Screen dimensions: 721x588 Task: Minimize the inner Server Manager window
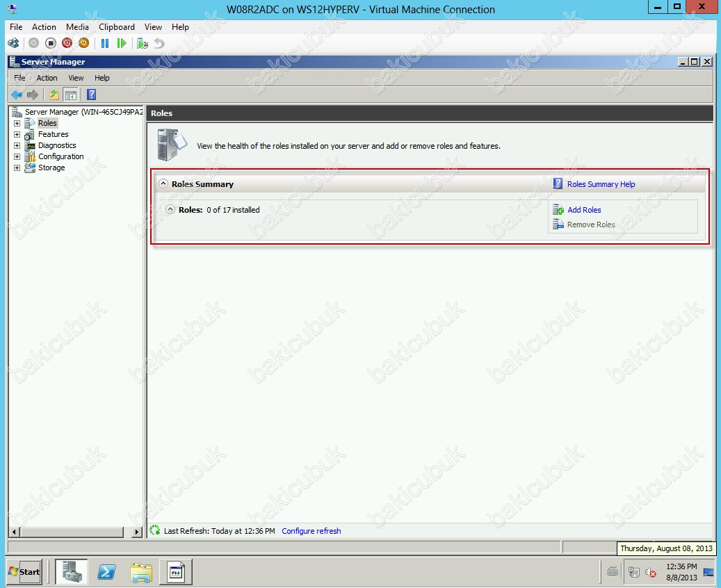point(683,62)
